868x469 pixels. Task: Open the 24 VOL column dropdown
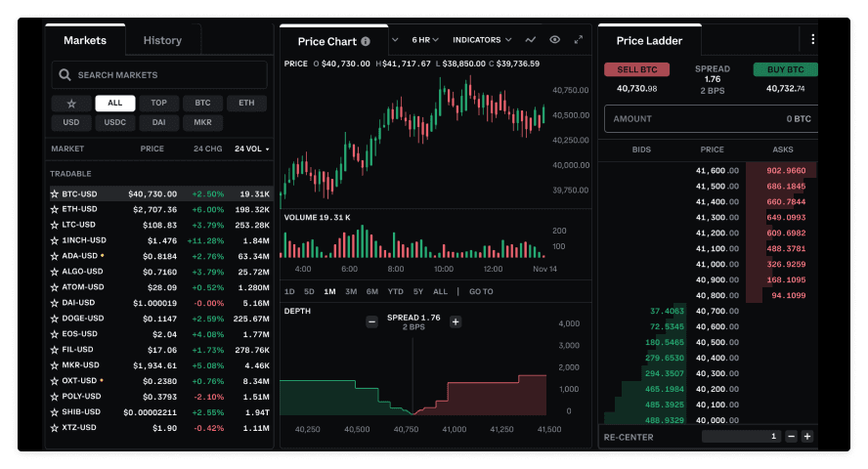[x=252, y=149]
